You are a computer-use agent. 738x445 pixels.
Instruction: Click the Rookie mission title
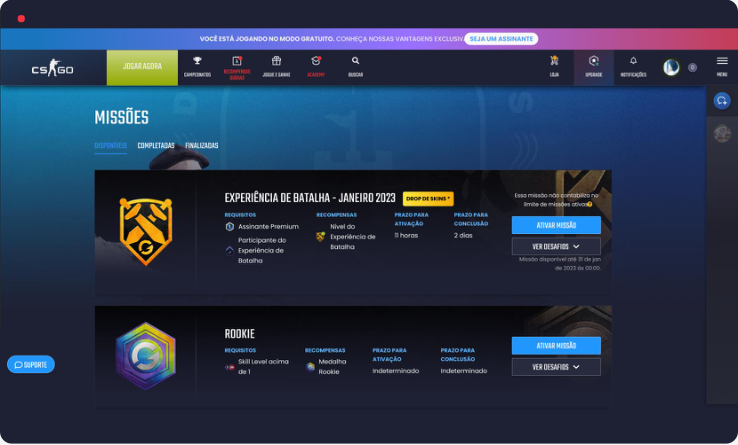240,334
